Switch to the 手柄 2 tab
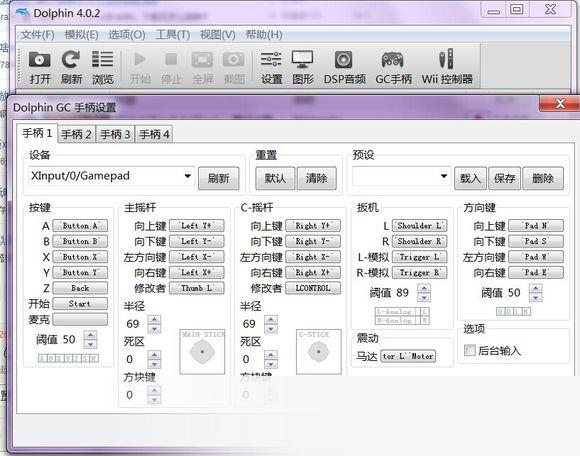This screenshot has width=580, height=456. 76,134
